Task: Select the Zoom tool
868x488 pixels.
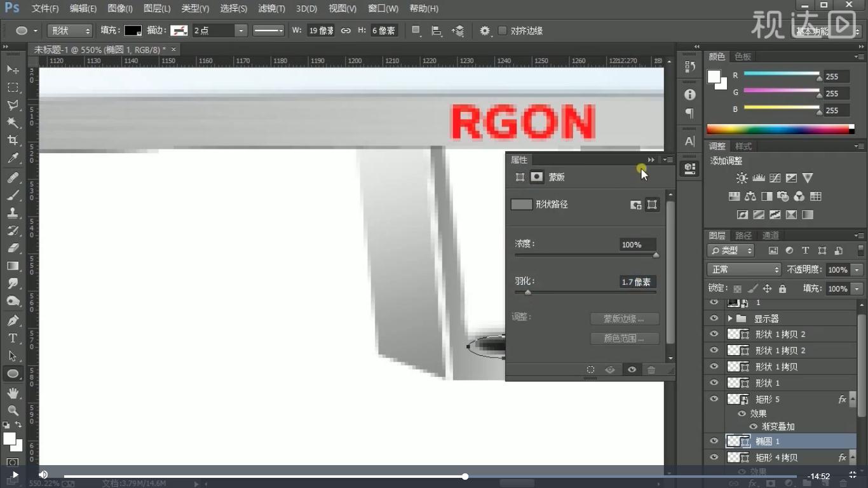Action: pyautogui.click(x=13, y=411)
